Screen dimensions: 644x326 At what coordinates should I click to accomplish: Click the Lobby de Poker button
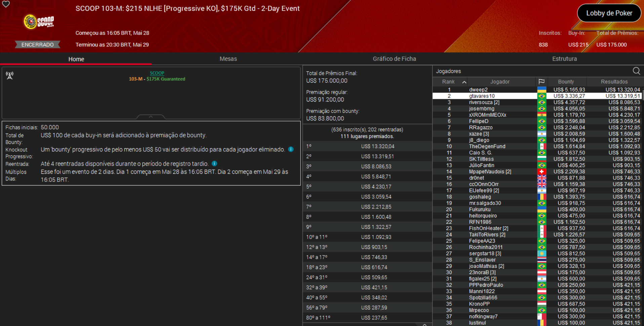pyautogui.click(x=609, y=13)
